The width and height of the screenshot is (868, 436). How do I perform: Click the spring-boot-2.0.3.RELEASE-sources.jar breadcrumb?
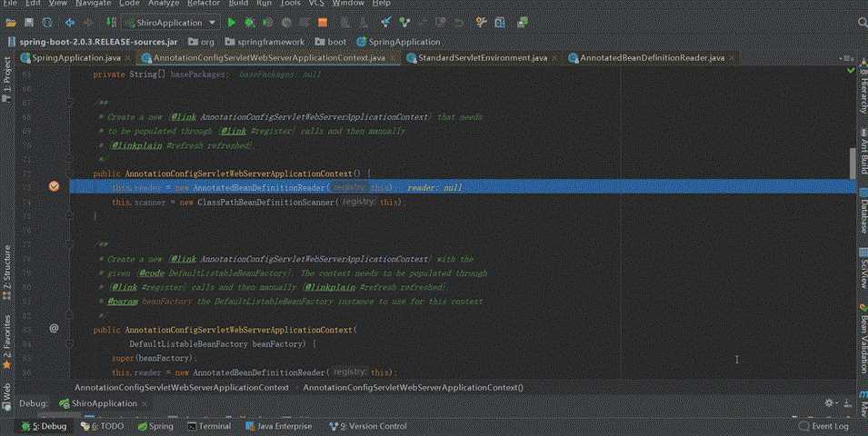(x=93, y=42)
